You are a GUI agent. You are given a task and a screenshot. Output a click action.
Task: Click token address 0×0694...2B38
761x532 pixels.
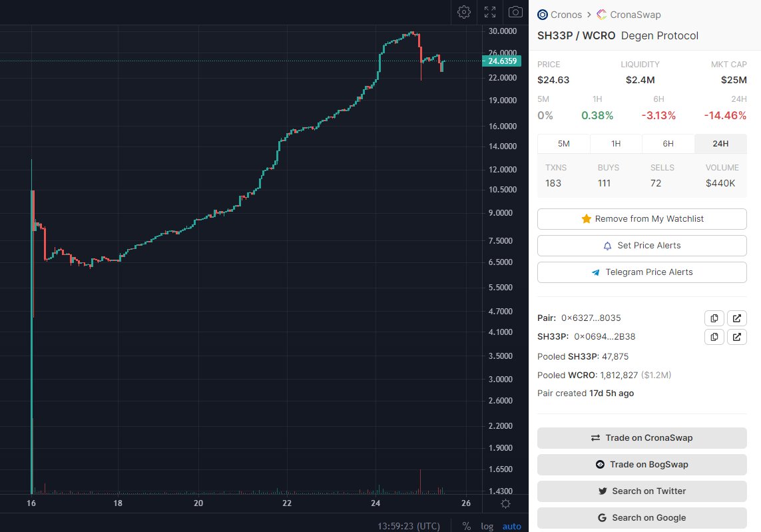tap(605, 337)
